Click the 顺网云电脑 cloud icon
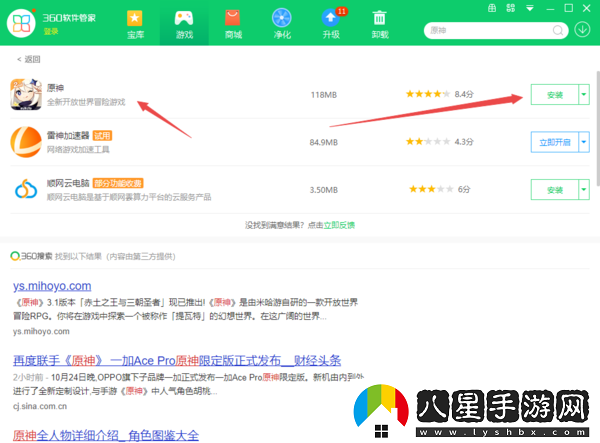The height and width of the screenshot is (443, 600). pos(26,189)
